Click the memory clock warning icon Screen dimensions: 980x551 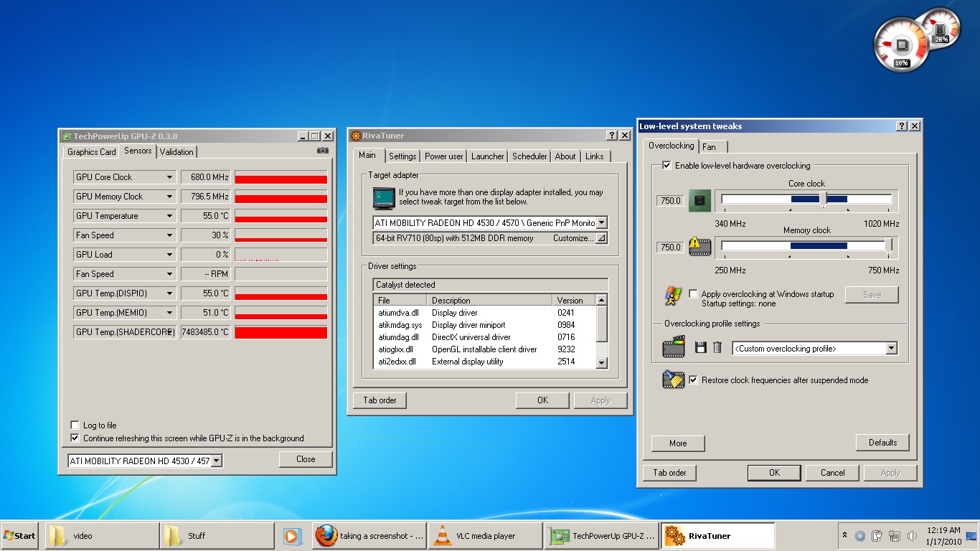point(699,247)
